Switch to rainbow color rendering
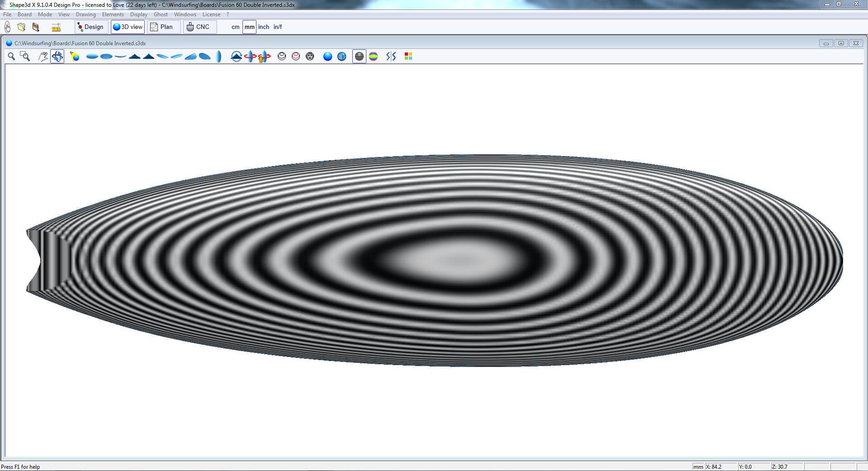This screenshot has height=471, width=868. [373, 57]
